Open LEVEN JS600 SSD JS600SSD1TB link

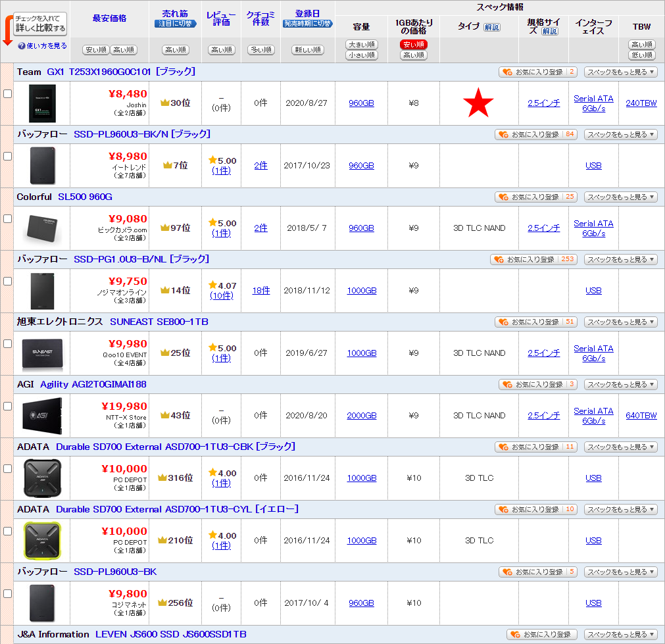coord(171,634)
